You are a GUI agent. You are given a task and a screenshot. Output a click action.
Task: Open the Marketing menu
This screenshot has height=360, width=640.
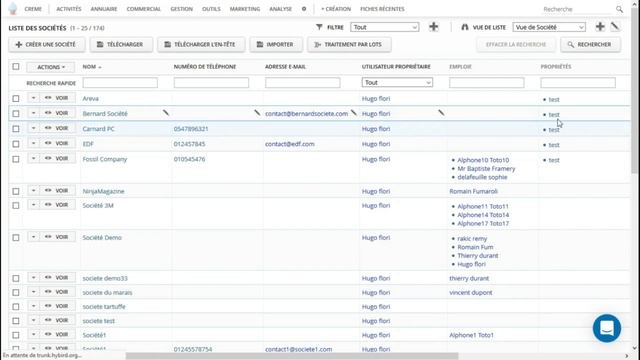click(244, 9)
